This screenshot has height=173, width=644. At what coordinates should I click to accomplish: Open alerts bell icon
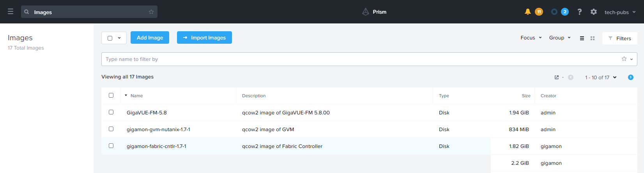point(528,12)
